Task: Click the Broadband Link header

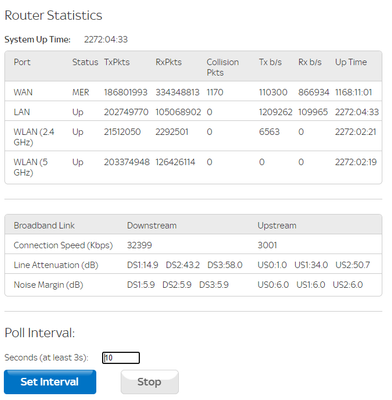Action: tap(44, 226)
